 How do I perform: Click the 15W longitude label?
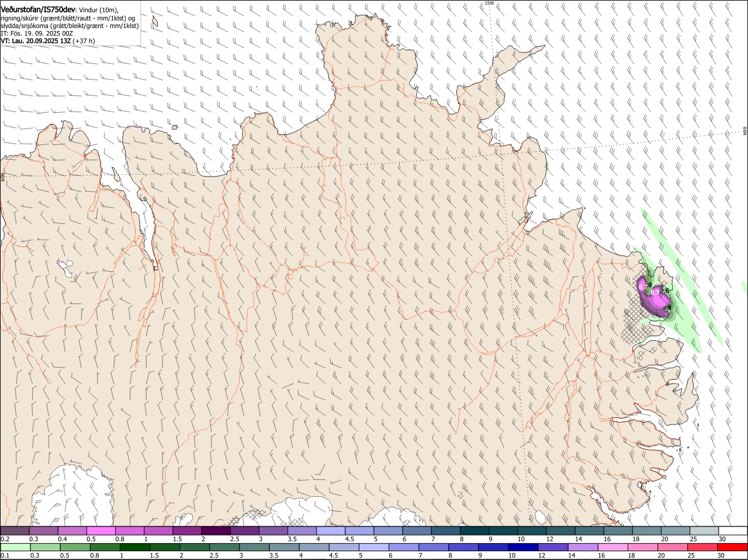click(x=489, y=3)
